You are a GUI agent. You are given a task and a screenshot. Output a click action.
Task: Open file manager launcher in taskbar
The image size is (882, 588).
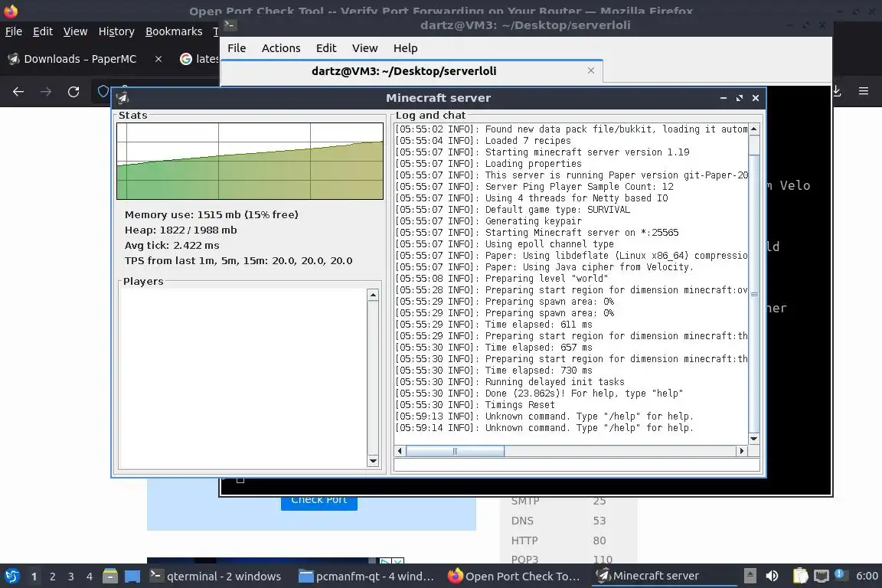pyautogui.click(x=109, y=577)
